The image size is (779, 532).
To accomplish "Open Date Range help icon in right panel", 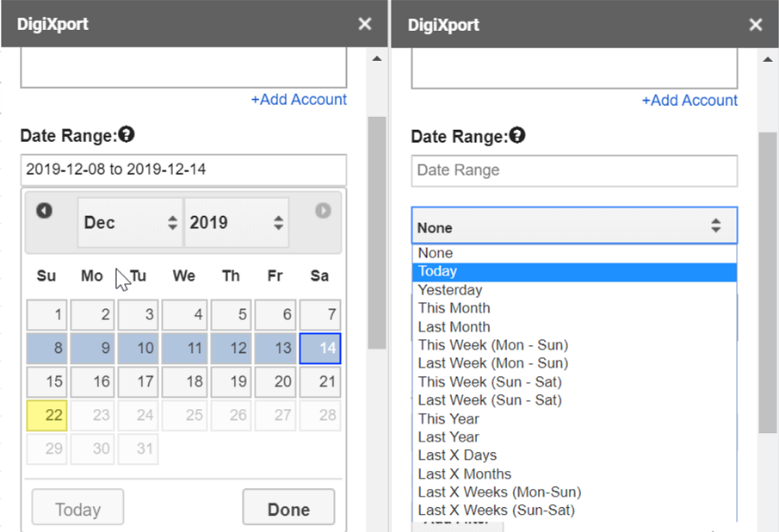I will (x=517, y=136).
